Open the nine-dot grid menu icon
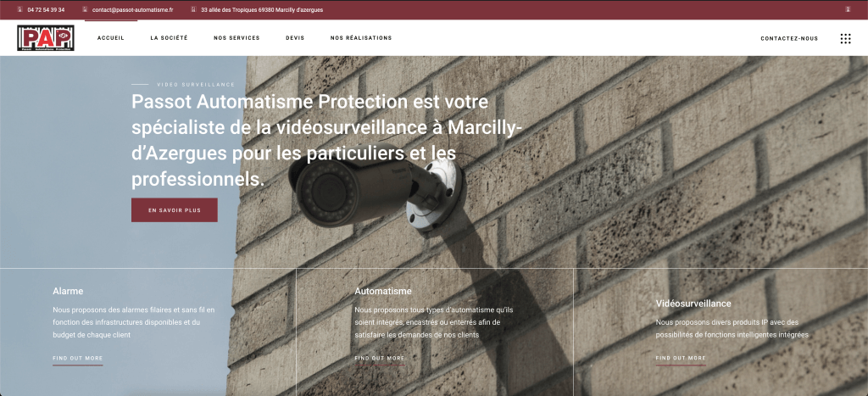The height and width of the screenshot is (396, 868). click(845, 38)
